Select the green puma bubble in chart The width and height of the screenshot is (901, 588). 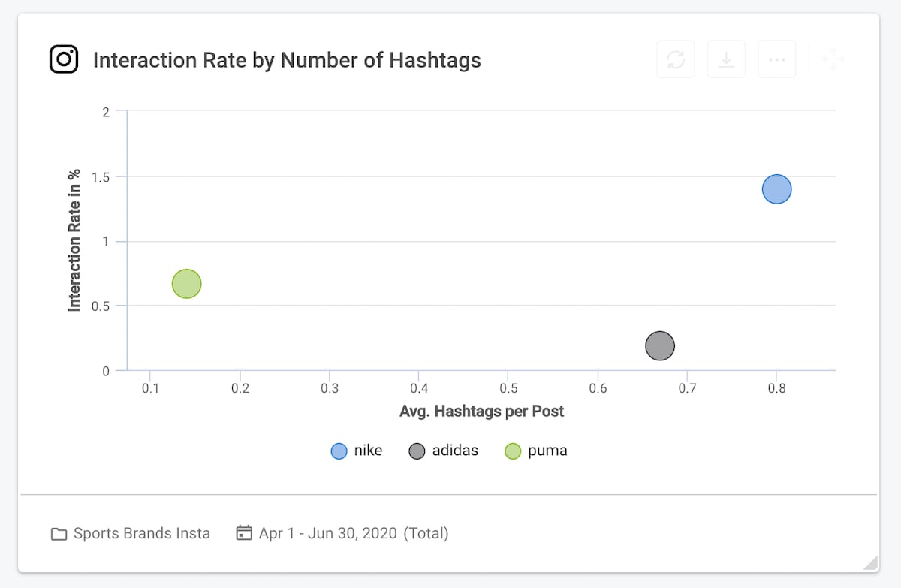187,284
